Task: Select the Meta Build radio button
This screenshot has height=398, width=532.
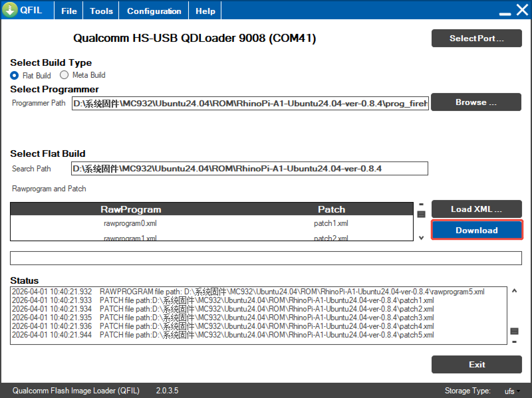Action: pos(64,75)
